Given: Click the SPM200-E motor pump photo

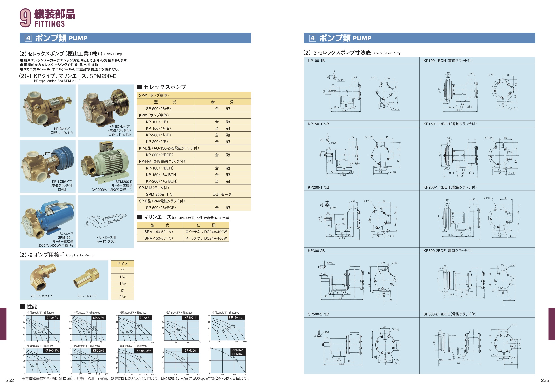Looking at the screenshot, I should point(106,166).
